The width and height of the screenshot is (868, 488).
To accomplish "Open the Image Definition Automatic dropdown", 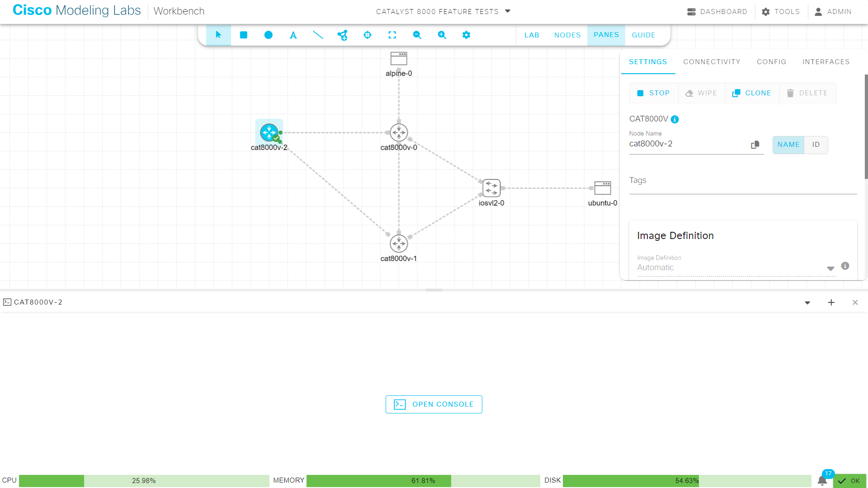I will [830, 268].
